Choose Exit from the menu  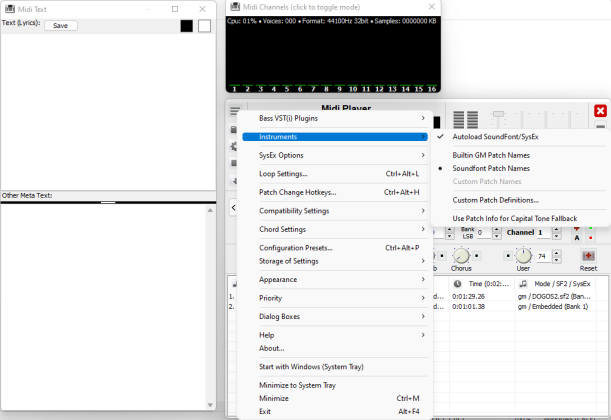tap(335, 411)
